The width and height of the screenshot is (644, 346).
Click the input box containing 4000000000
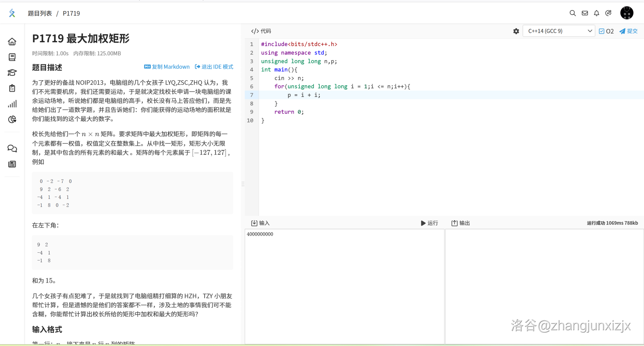point(344,285)
